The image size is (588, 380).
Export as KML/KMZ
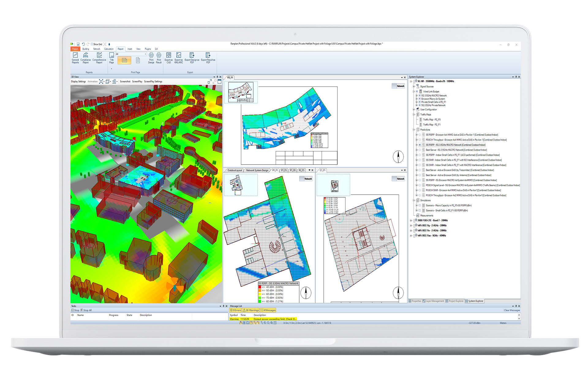tap(179, 58)
